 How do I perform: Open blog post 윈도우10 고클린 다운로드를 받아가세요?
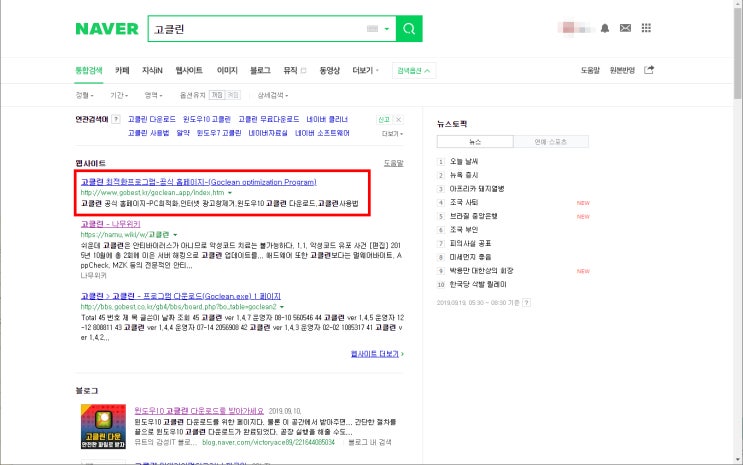tap(199, 411)
